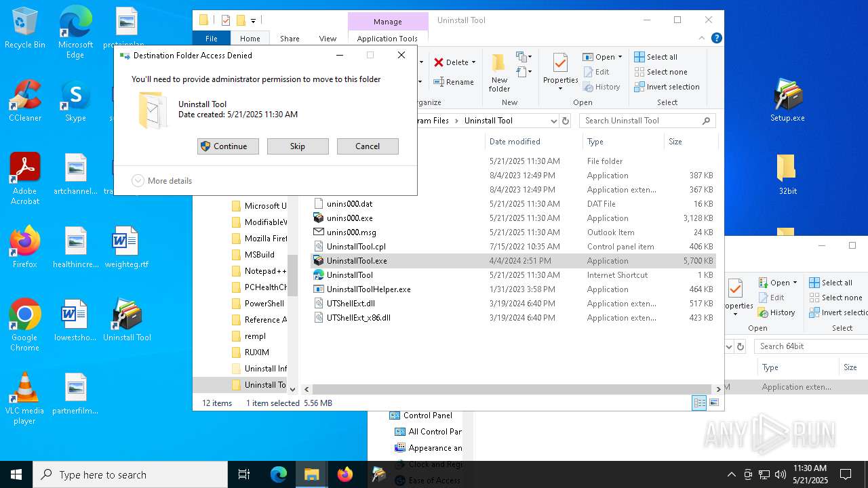Open Uninstall Tool desktop shortcut
This screenshot has width=868, height=488.
tap(127, 321)
